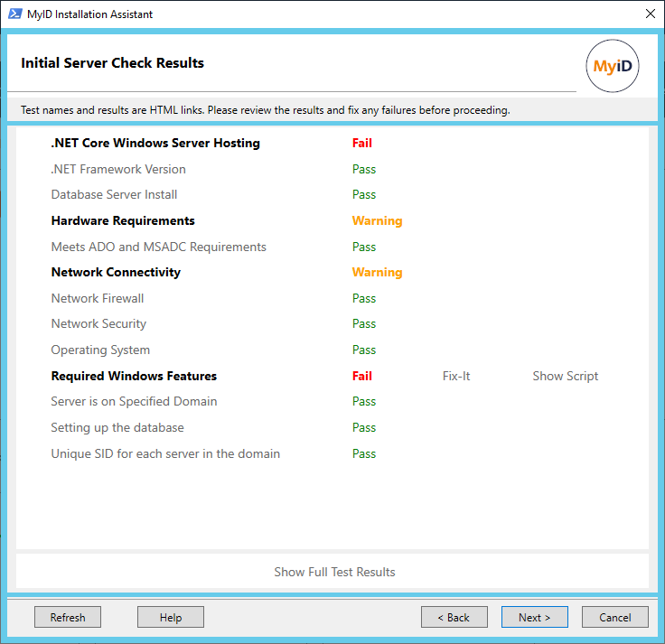Open the Required Windows Features test link
Screen dimensions: 665x644
point(134,376)
